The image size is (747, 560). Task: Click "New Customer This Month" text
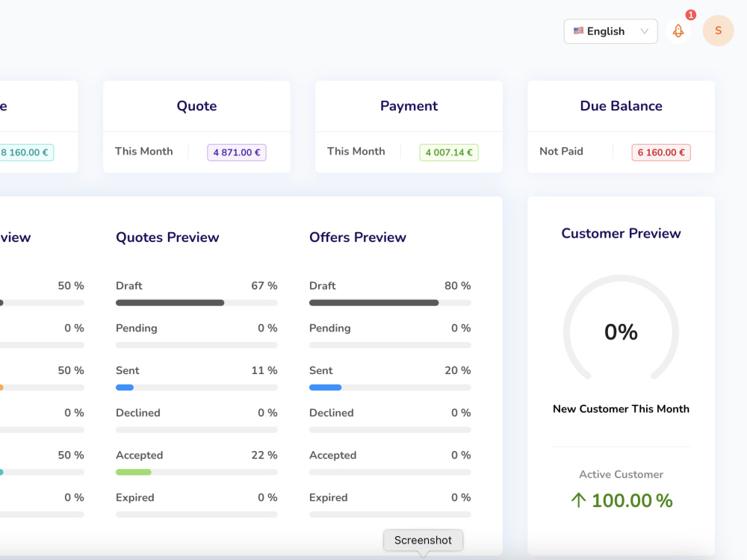(621, 409)
